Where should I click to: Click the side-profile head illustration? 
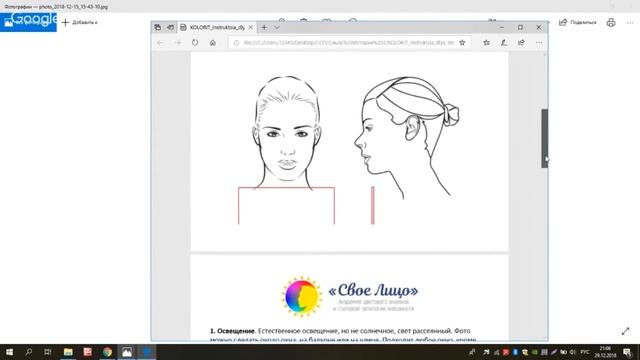(407, 138)
